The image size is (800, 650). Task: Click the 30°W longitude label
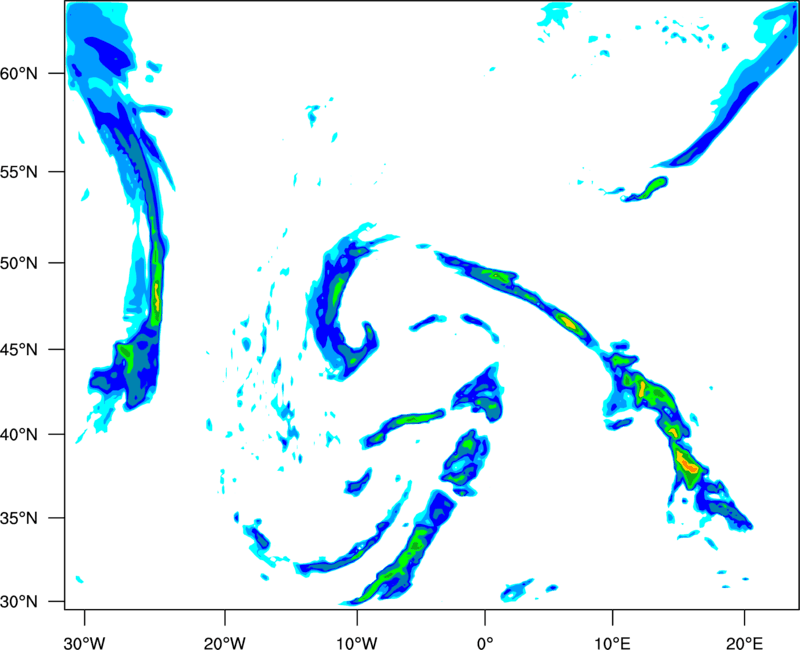click(85, 643)
